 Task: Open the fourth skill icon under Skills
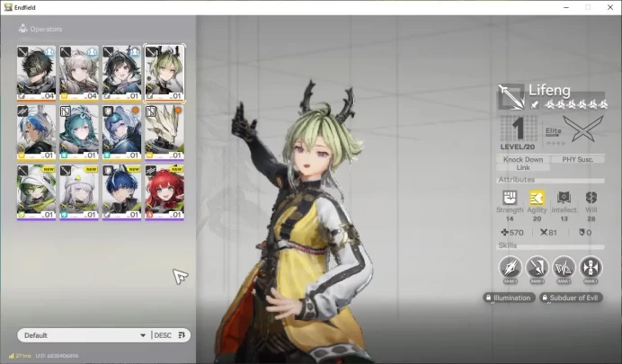(x=591, y=267)
